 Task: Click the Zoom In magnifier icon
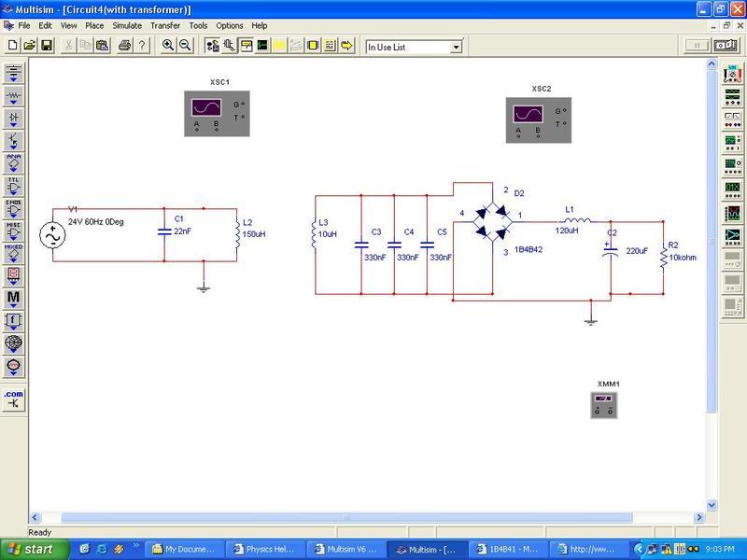pos(168,46)
